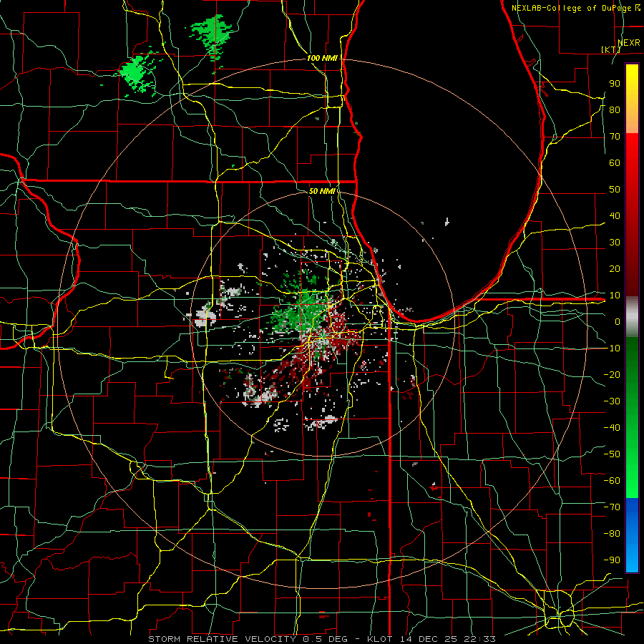The image size is (644, 644).
Task: Click the 70 value on the velocity scale
Action: point(615,137)
